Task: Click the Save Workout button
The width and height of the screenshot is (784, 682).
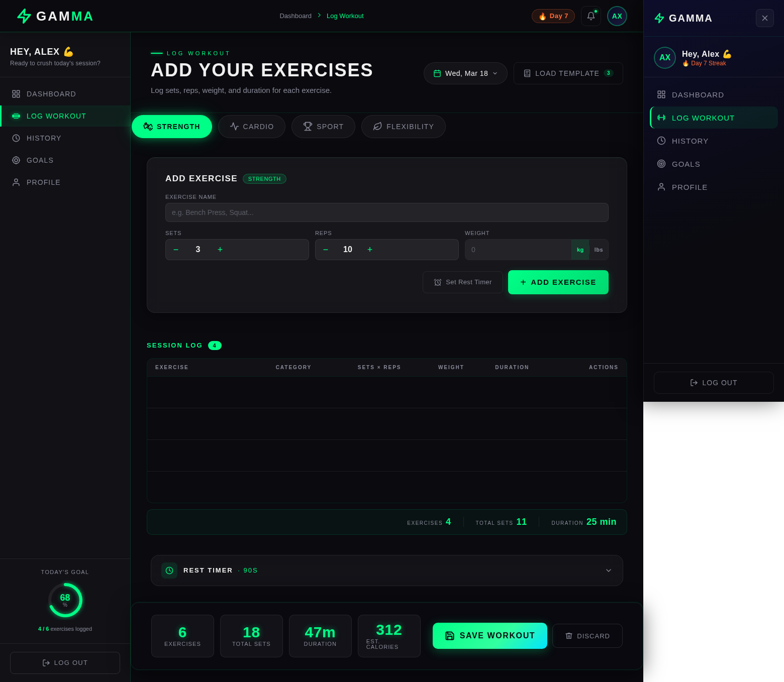Action: [x=489, y=635]
